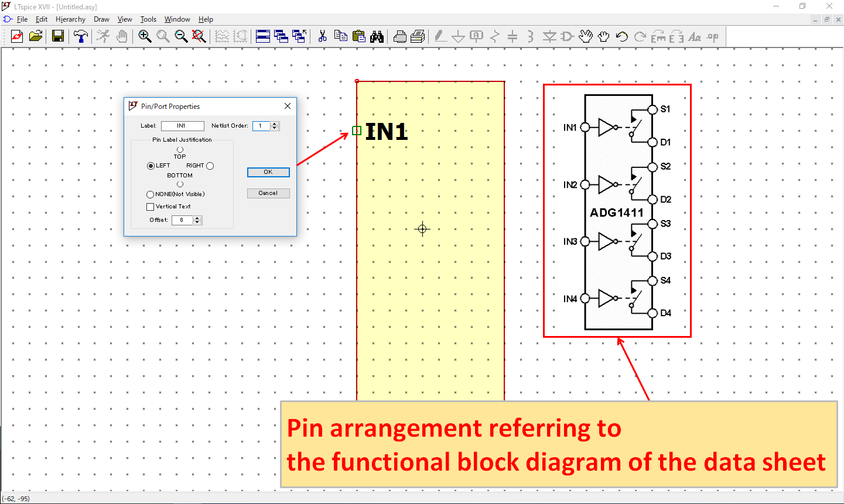The image size is (844, 504).
Task: Open the Draw menu
Action: pyautogui.click(x=101, y=19)
